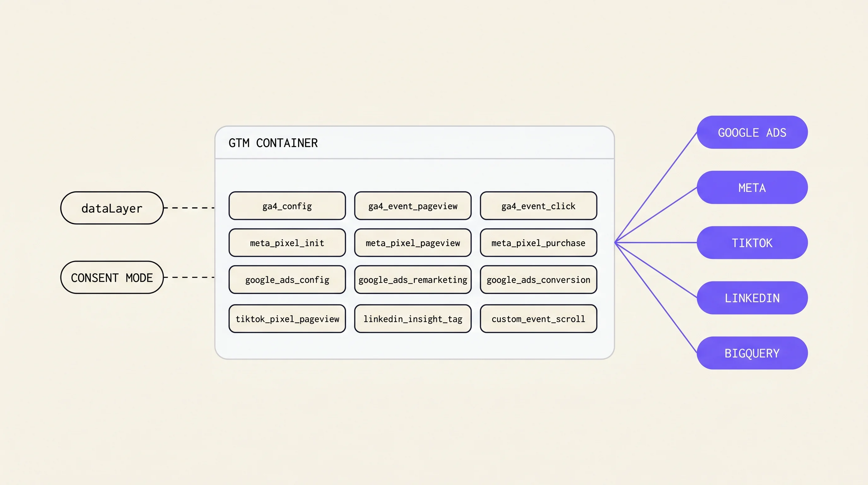868x485 pixels.
Task: Select the ga4_config tag
Action: (x=287, y=206)
